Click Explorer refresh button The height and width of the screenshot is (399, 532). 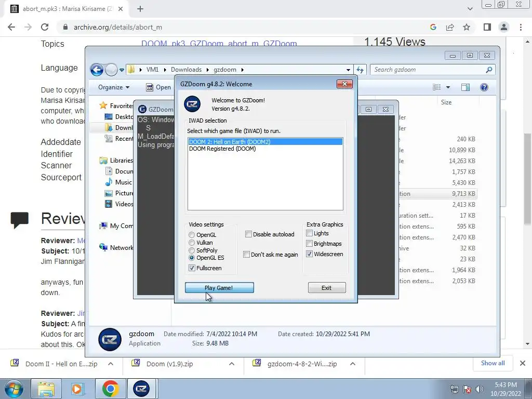360,70
